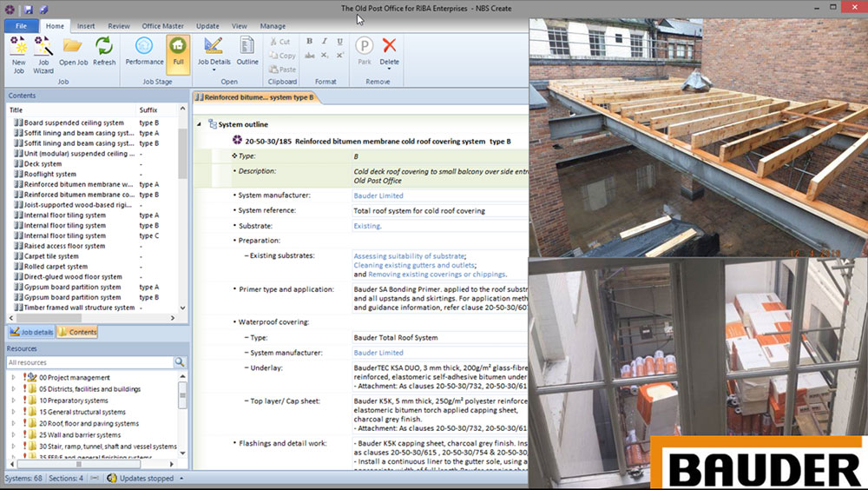The height and width of the screenshot is (490, 868).
Task: Toggle underline formatting
Action: 340,41
